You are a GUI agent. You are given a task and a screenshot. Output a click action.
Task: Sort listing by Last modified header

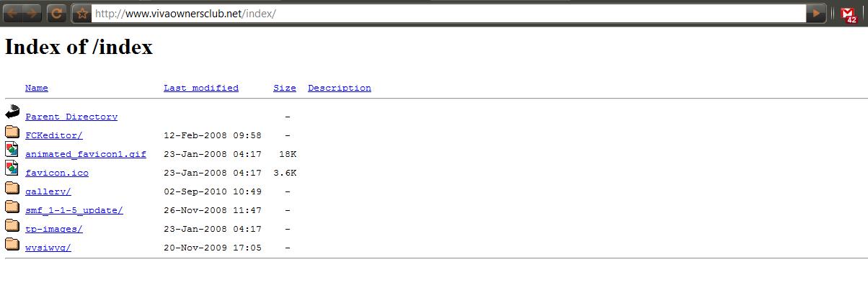pos(201,88)
